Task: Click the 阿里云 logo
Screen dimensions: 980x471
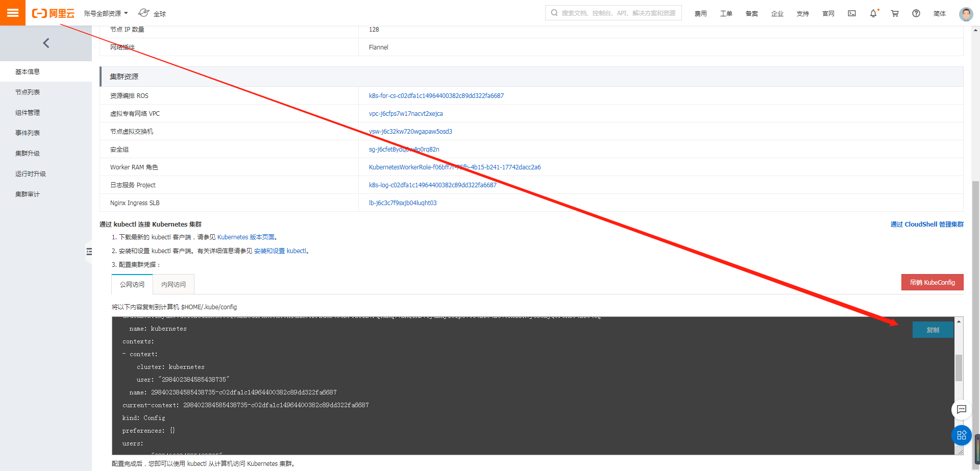Action: point(53,13)
